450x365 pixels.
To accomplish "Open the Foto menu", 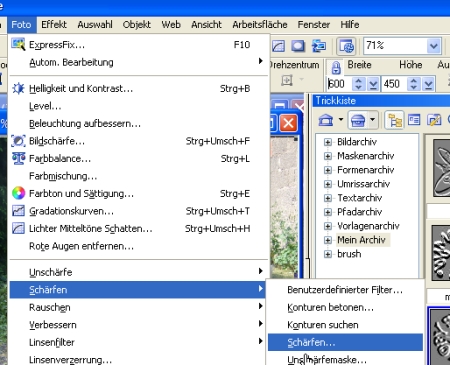I will (x=21, y=25).
